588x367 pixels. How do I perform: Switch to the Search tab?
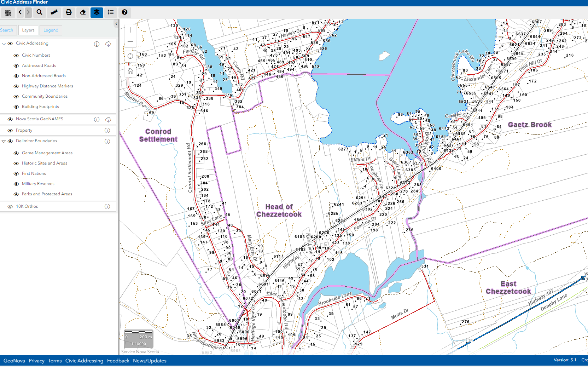point(7,30)
